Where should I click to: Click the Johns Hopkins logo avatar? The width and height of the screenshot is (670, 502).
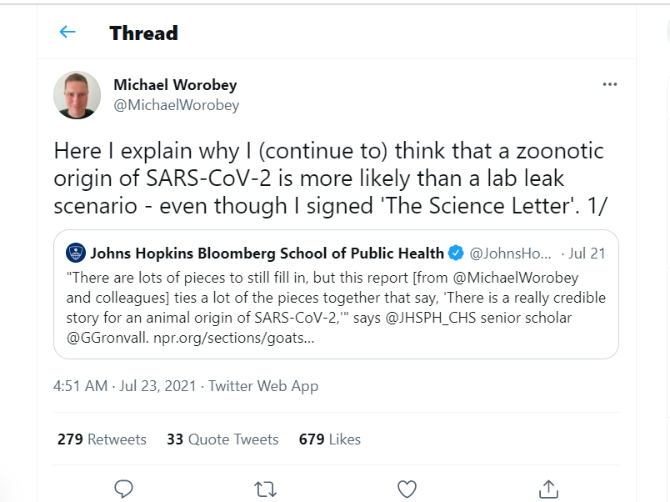[76, 253]
